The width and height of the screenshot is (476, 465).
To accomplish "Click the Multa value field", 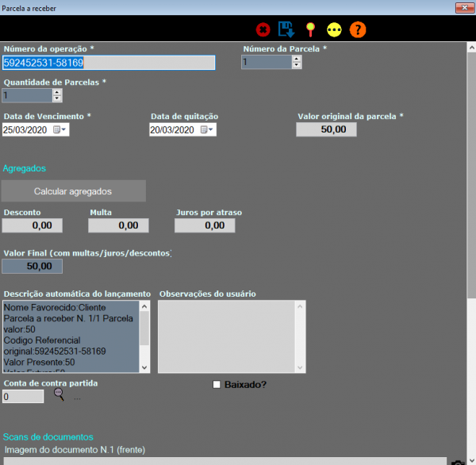I will tap(117, 225).
